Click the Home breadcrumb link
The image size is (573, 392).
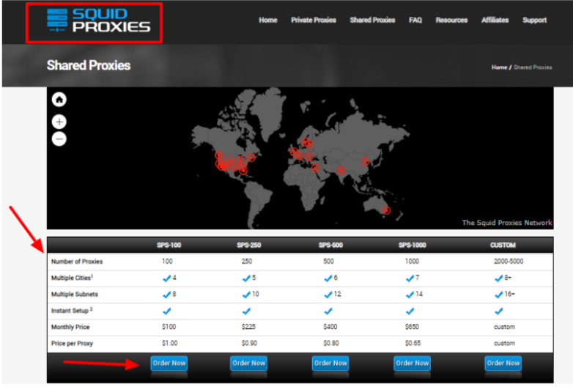[499, 67]
